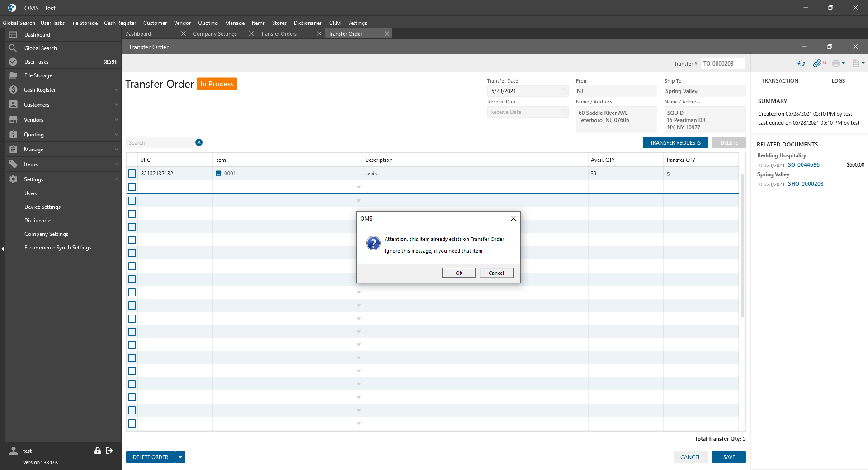Viewport: 868px width, 470px height.
Task: Clear search with the blue X icon
Action: (199, 143)
